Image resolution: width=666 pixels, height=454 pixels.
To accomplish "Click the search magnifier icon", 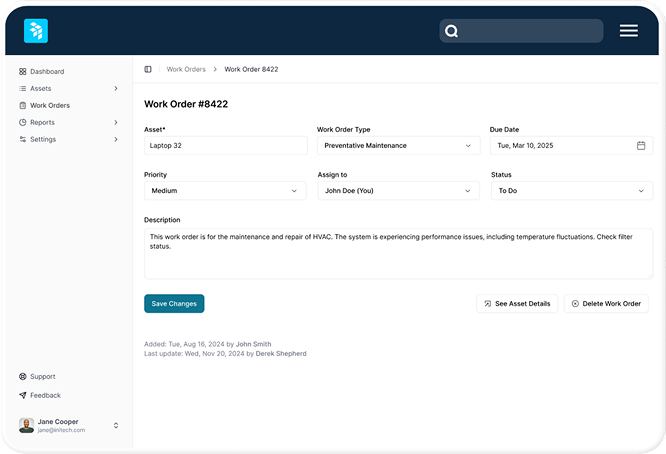I will 451,31.
